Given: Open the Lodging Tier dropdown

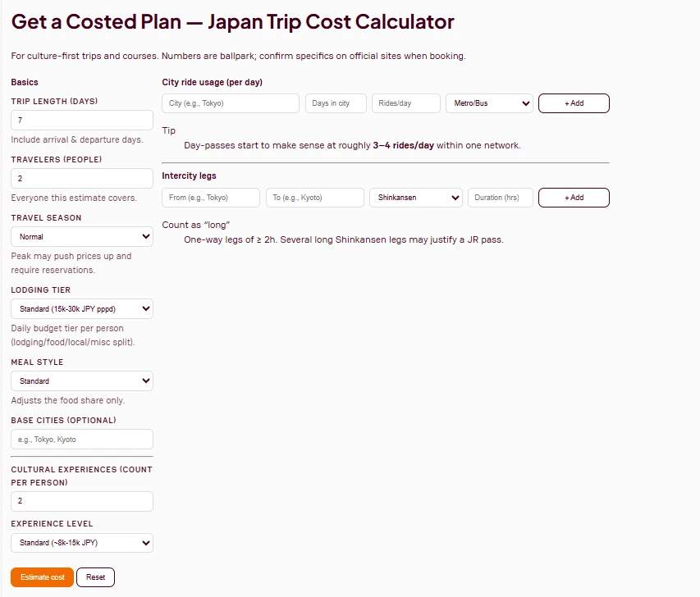Looking at the screenshot, I should coord(81,309).
